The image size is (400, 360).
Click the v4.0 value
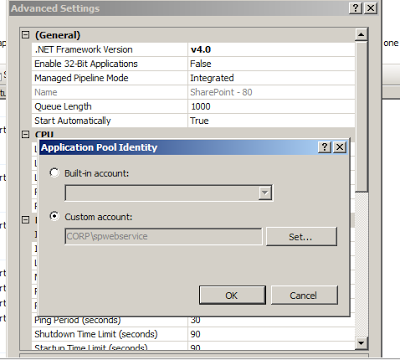coord(201,49)
